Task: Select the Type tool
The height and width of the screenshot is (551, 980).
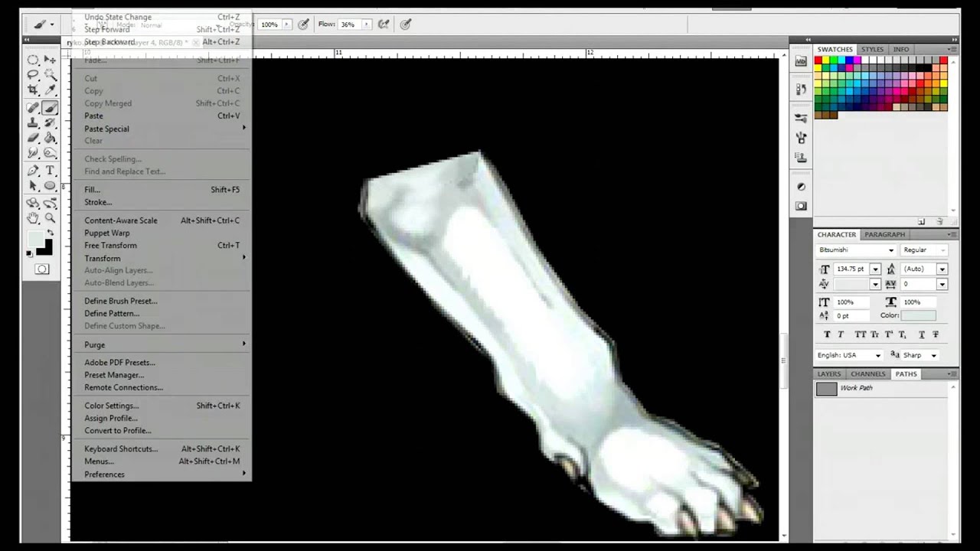Action: point(50,171)
